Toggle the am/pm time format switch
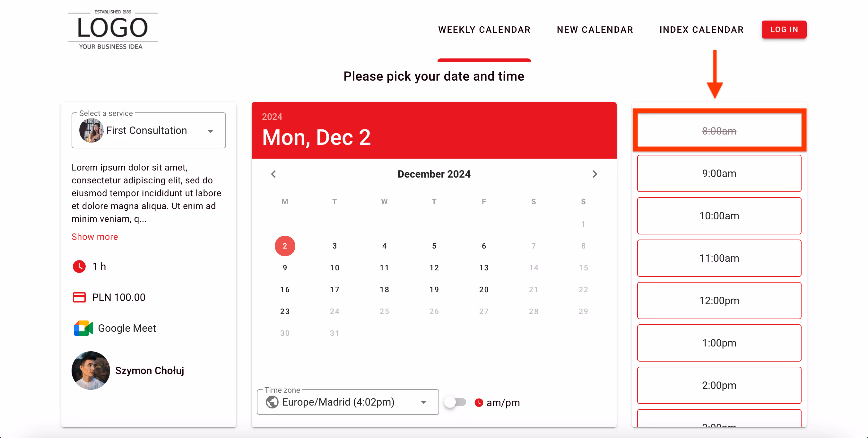The height and width of the screenshot is (438, 868). [x=455, y=402]
